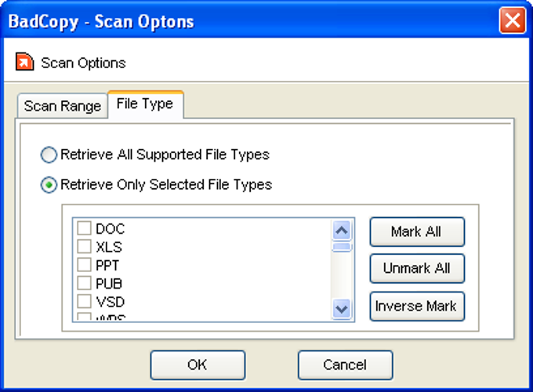Screen dimensions: 533x392
Task: Select the XLS label in list
Action: pos(109,247)
